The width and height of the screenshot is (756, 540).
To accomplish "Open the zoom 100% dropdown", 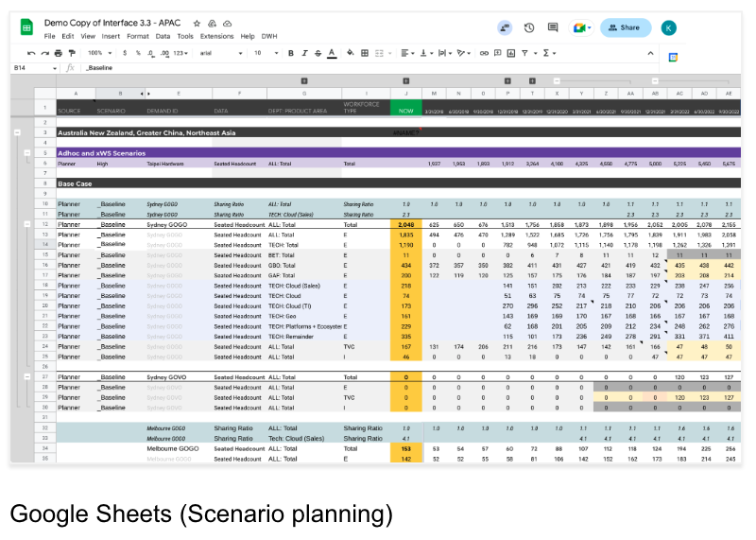I will click(99, 53).
